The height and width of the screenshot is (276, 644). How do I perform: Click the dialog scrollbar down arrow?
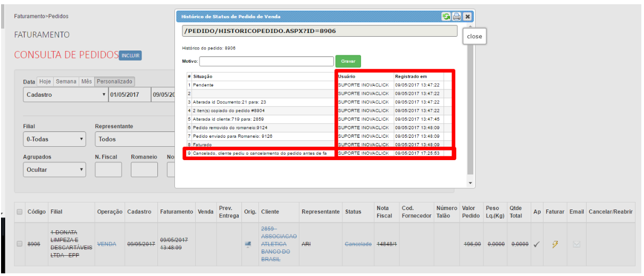point(470,183)
